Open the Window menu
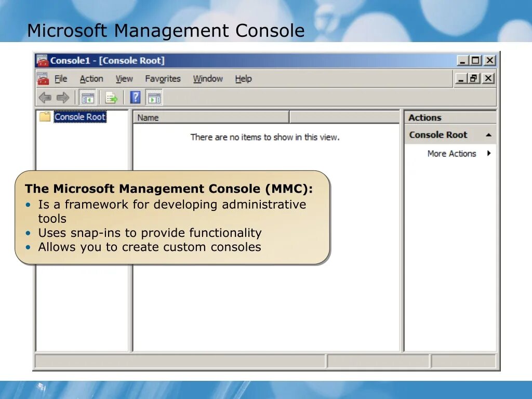The image size is (532, 399). 208,79
